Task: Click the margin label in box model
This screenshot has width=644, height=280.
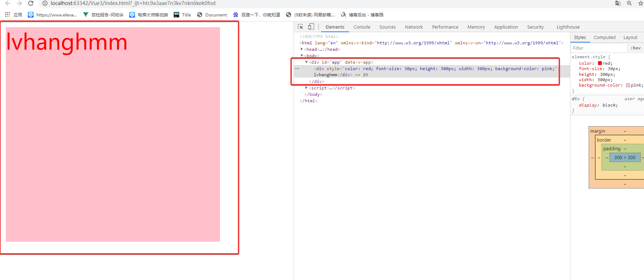Action: click(598, 131)
